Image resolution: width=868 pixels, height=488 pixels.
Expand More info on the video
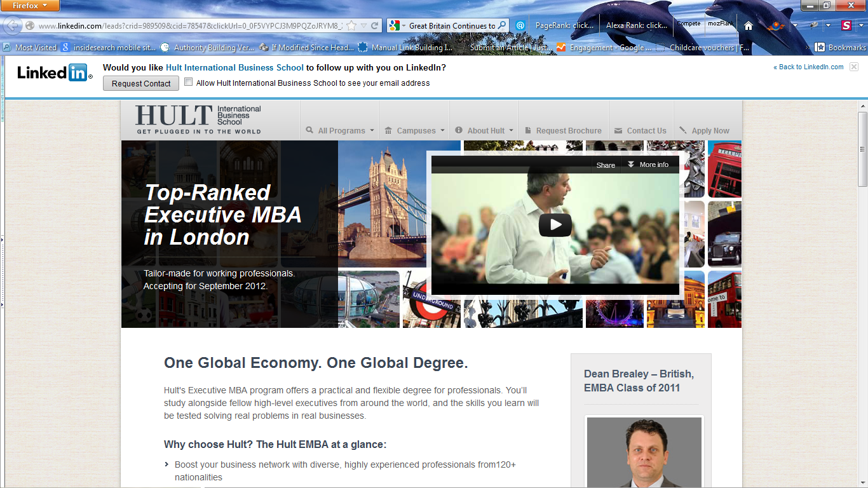coord(648,165)
